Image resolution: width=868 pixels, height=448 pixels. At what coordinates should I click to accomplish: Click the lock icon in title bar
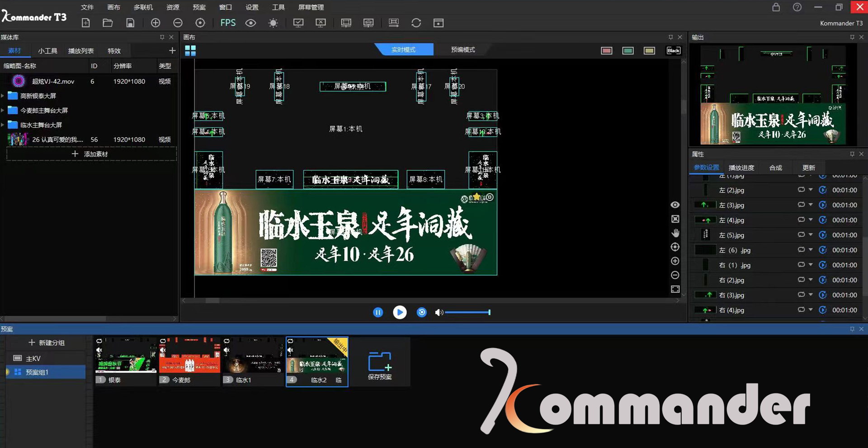[x=776, y=7]
